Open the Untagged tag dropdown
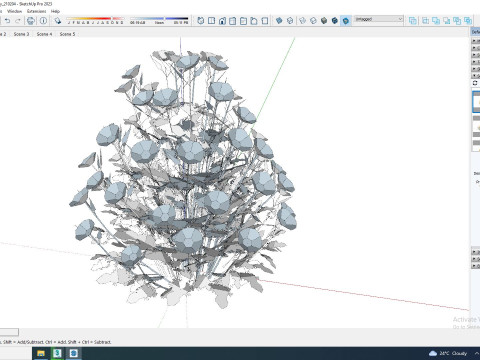Screen dimensions: 480x360 coord(378,19)
